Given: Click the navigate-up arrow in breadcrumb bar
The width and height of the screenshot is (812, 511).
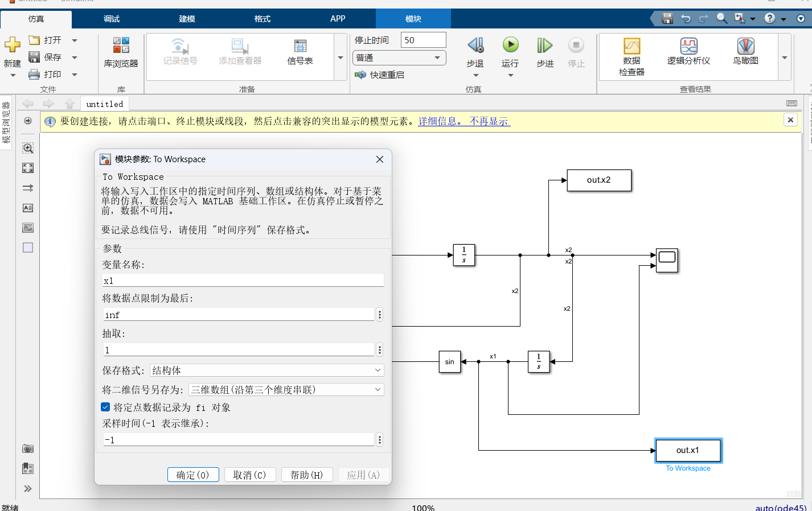Looking at the screenshot, I should click(x=69, y=104).
